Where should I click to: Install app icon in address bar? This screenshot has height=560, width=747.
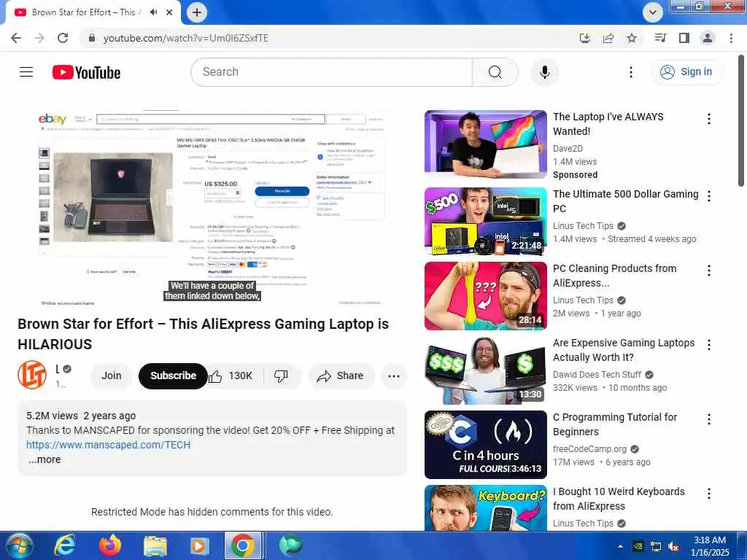point(584,38)
